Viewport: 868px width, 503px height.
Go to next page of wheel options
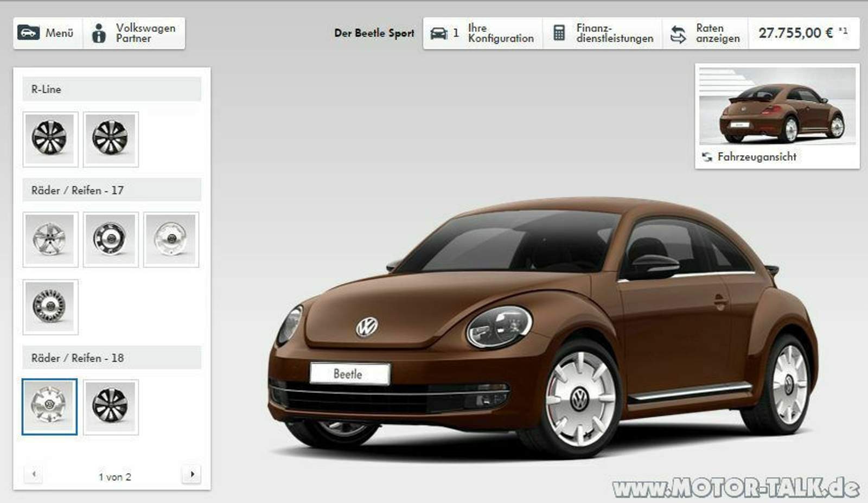click(192, 474)
